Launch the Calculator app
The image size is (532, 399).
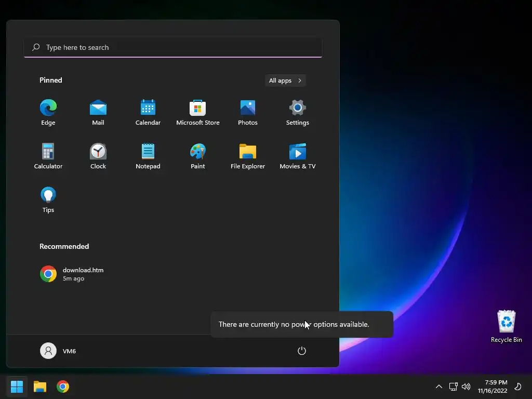pos(48,156)
